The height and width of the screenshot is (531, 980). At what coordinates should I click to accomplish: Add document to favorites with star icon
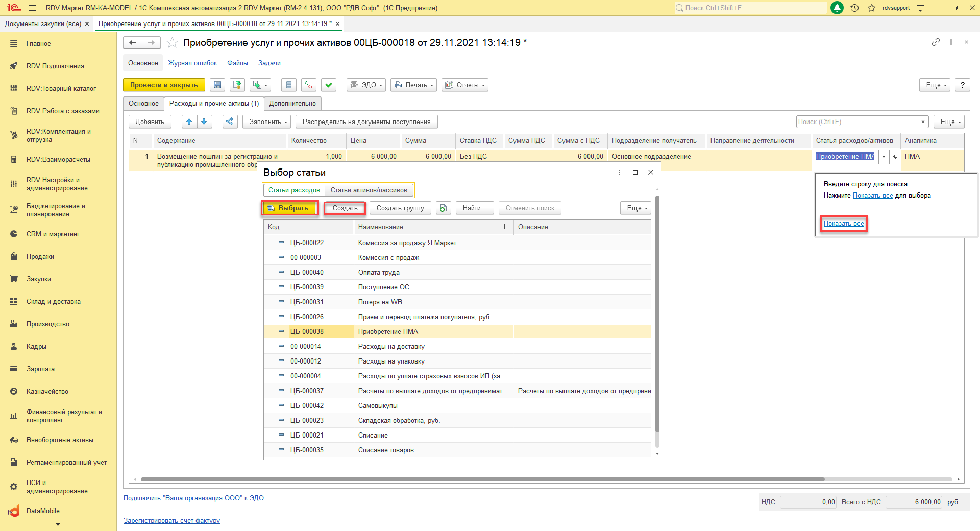173,43
